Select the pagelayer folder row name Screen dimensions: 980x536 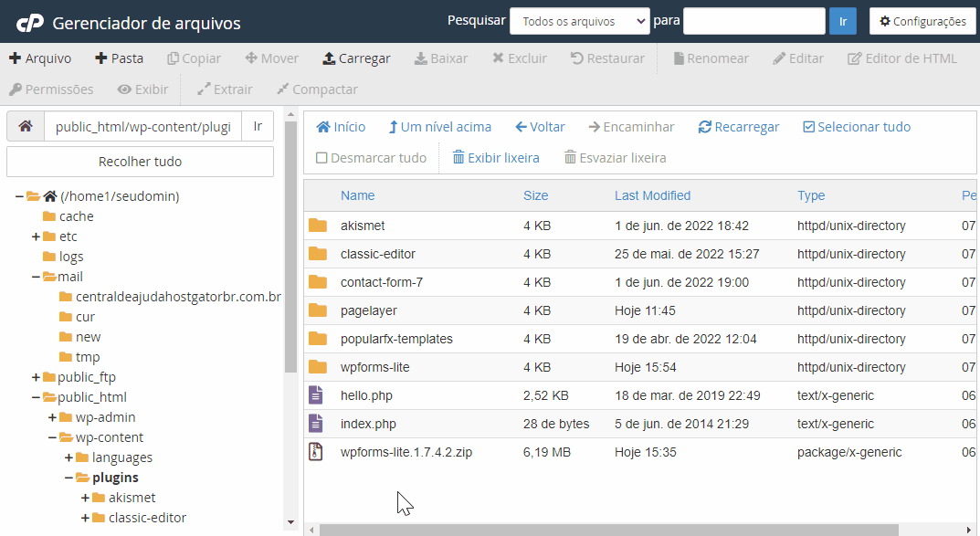[369, 310]
